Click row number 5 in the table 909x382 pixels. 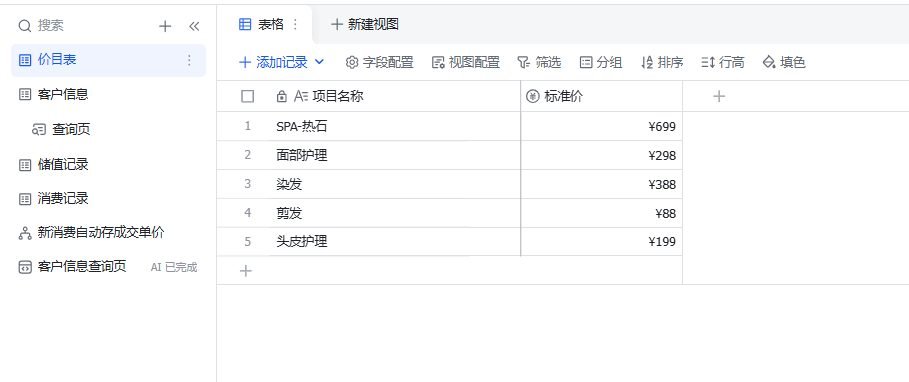point(248,241)
